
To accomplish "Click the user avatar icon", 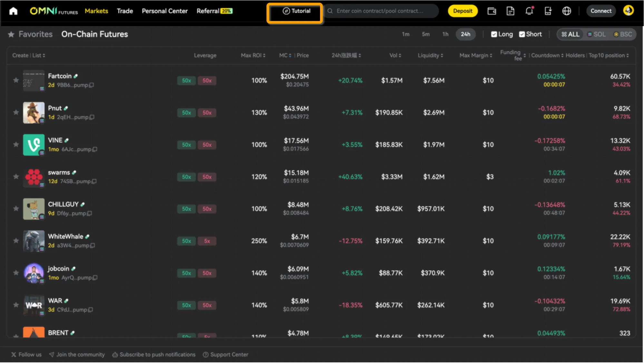I will 628,11.
